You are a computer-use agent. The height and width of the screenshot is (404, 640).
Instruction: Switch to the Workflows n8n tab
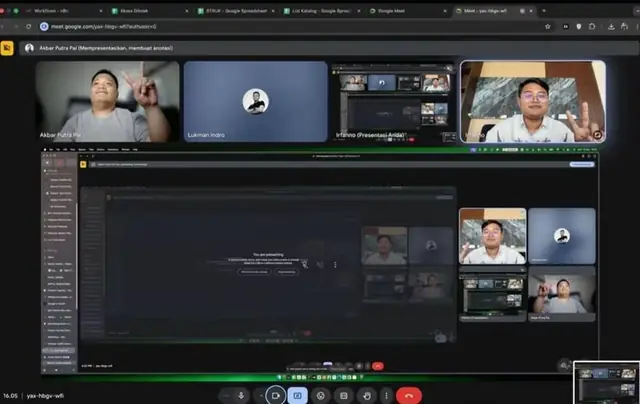coord(63,11)
